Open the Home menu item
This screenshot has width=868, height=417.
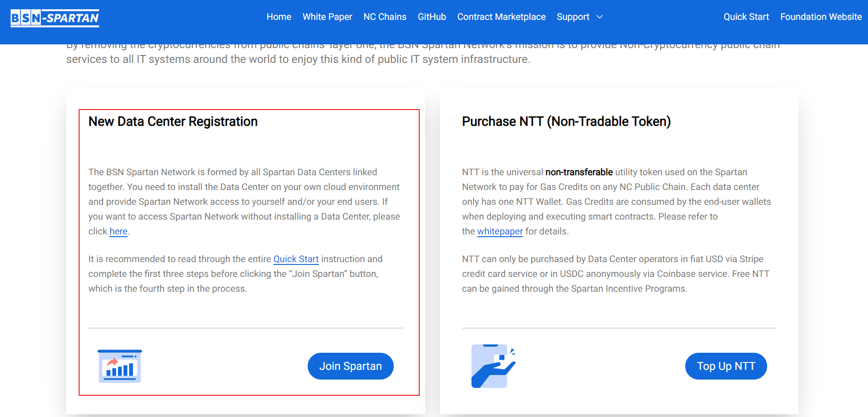279,17
